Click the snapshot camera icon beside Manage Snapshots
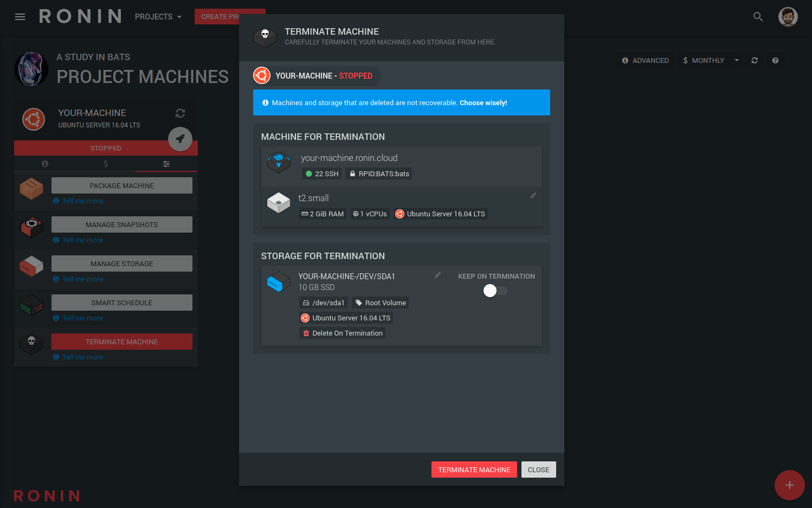 [31, 227]
